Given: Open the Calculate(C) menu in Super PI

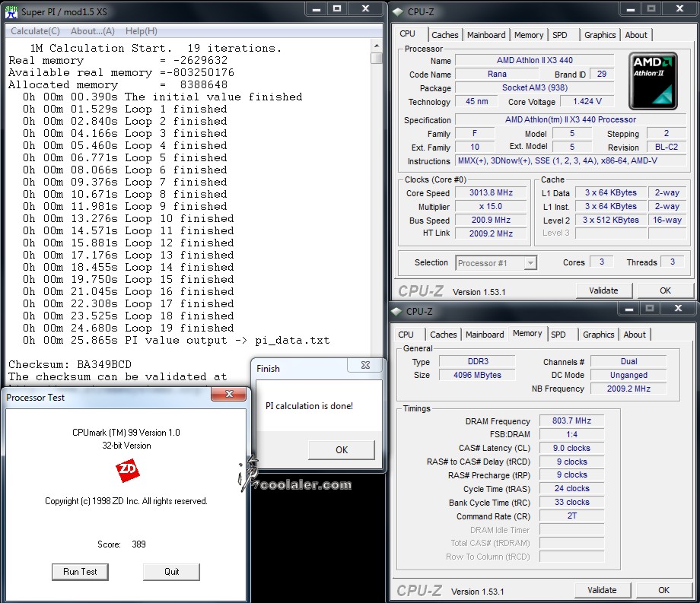Looking at the screenshot, I should click(x=35, y=31).
